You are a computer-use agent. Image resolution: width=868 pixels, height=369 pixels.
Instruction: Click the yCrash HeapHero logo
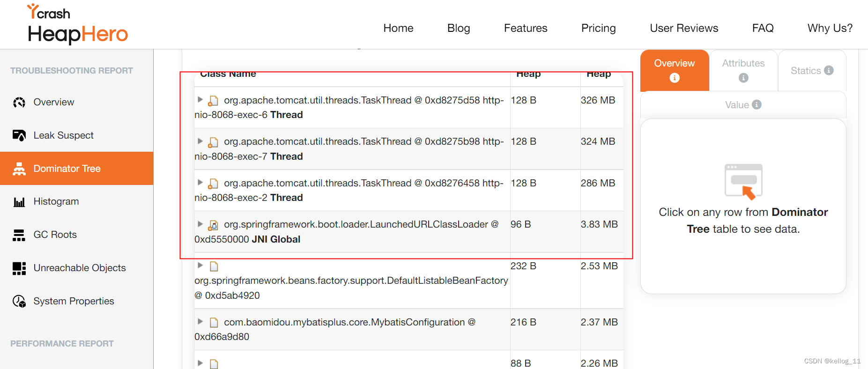[77, 24]
